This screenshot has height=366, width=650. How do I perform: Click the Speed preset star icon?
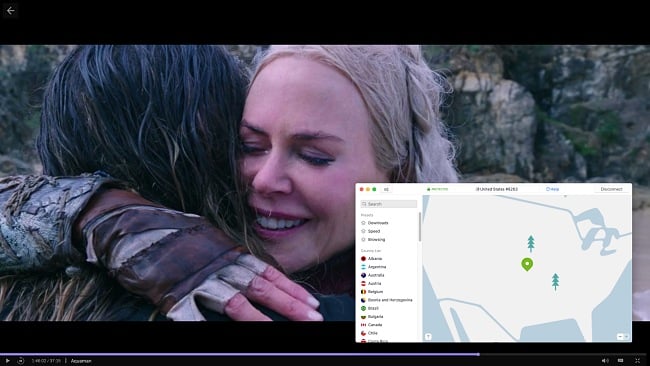pyautogui.click(x=364, y=231)
